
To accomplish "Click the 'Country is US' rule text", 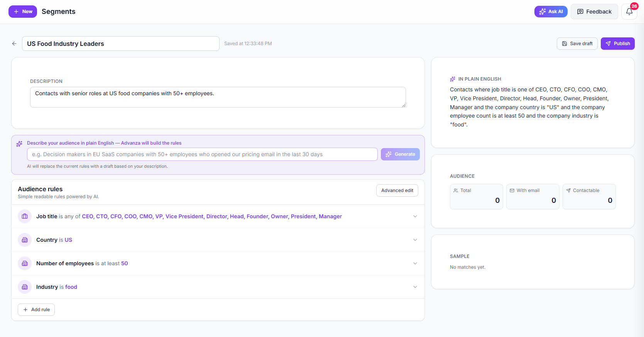I will tap(54, 240).
